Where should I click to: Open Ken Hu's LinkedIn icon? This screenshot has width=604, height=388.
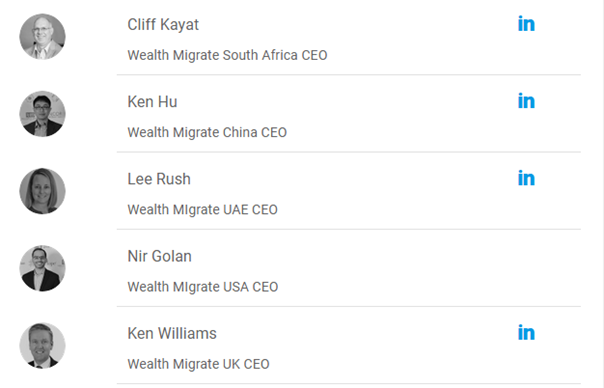[x=526, y=101]
